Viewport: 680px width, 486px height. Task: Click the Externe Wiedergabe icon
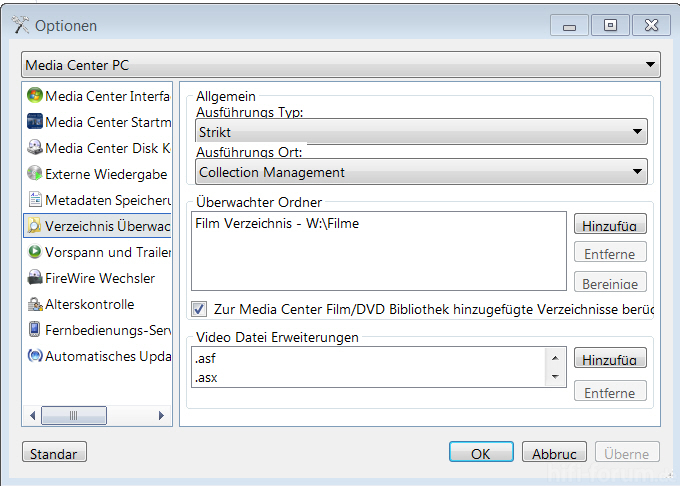pyautogui.click(x=35, y=174)
